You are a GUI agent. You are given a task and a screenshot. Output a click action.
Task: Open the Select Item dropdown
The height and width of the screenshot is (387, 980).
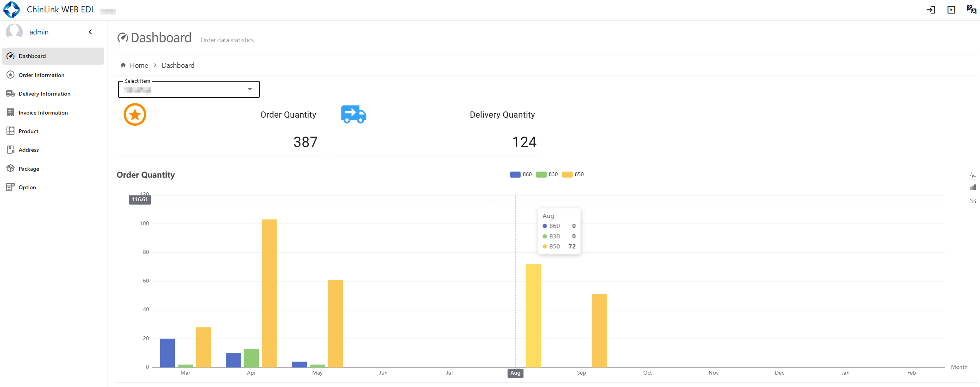click(x=189, y=90)
